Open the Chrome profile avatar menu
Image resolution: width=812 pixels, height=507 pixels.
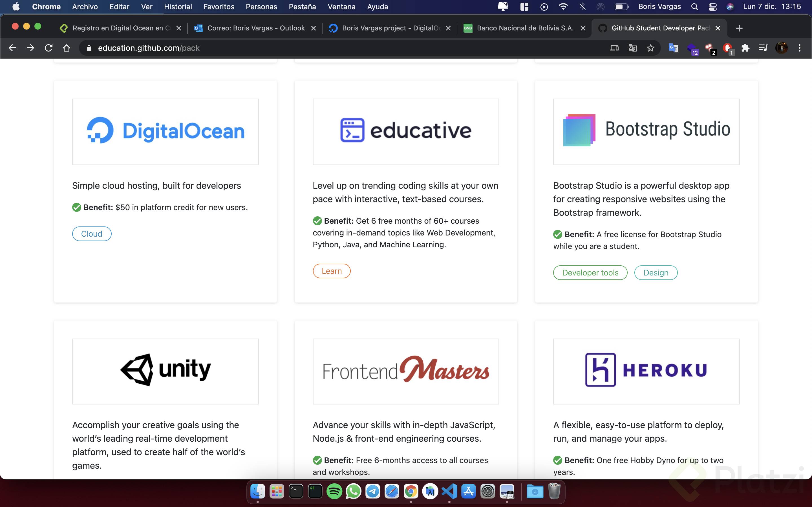781,48
